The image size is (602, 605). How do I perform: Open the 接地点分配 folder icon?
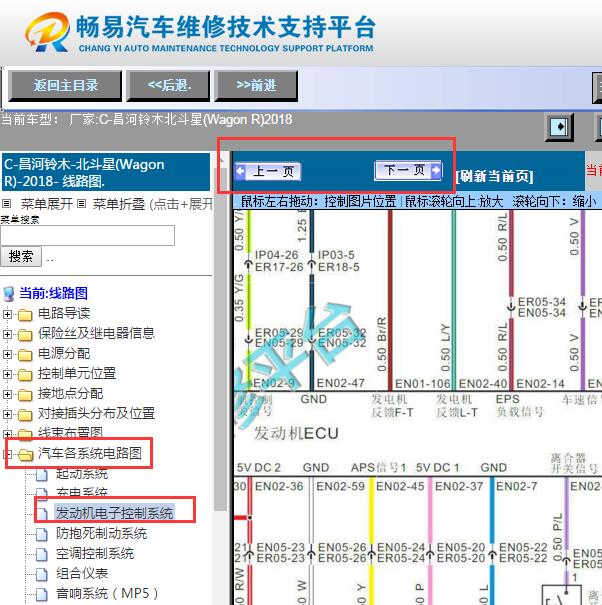point(25,395)
